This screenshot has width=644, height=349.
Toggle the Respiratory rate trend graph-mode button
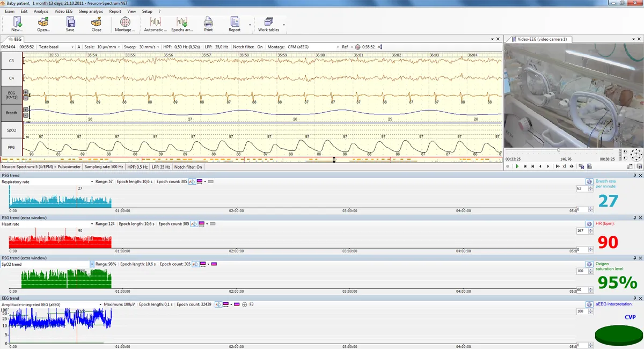[x=192, y=182]
